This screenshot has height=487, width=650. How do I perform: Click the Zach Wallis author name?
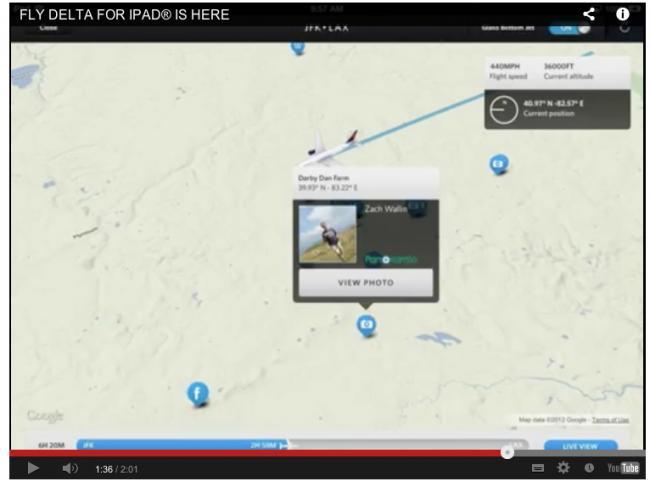pyautogui.click(x=386, y=209)
